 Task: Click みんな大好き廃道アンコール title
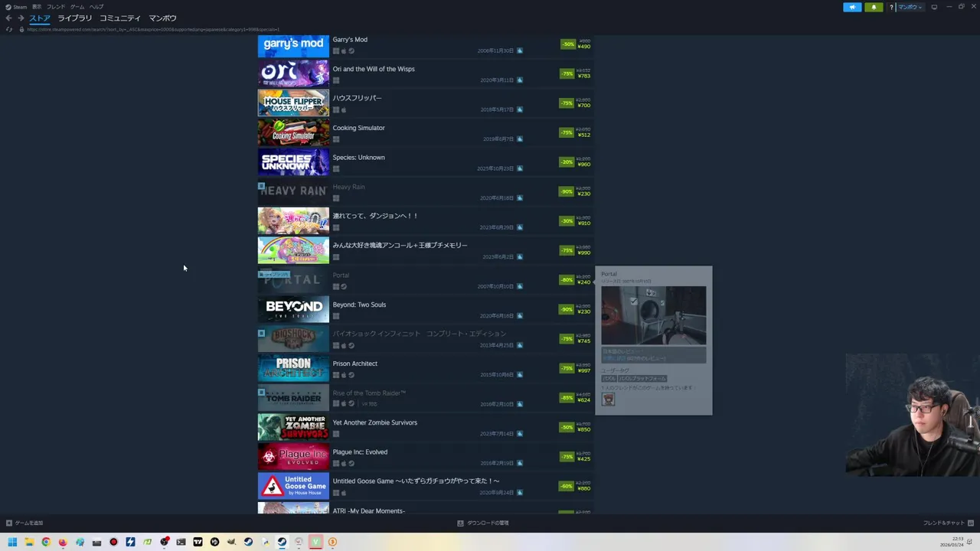(x=400, y=246)
